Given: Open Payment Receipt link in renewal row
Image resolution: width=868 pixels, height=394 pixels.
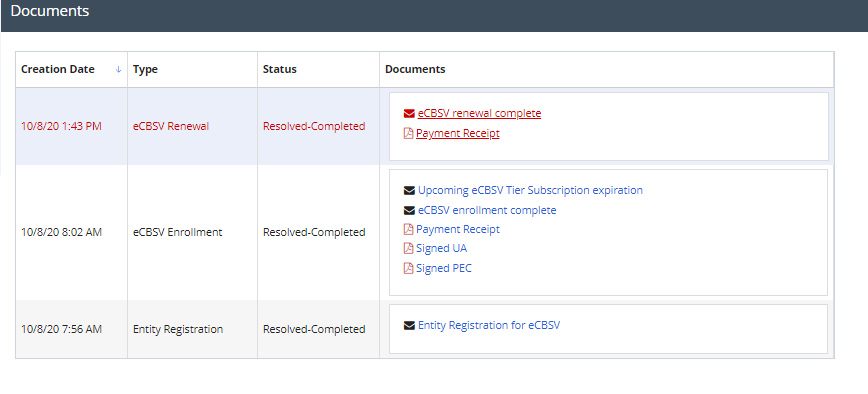Looking at the screenshot, I should pyautogui.click(x=458, y=133).
